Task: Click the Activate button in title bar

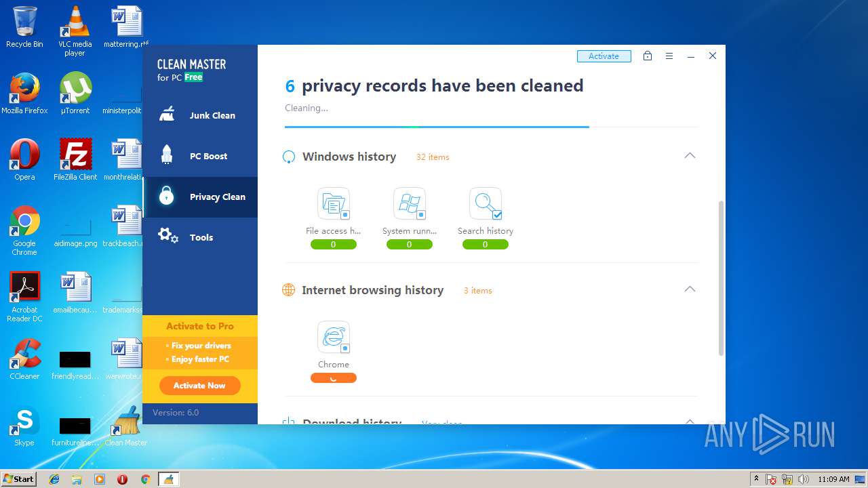Action: (x=604, y=56)
